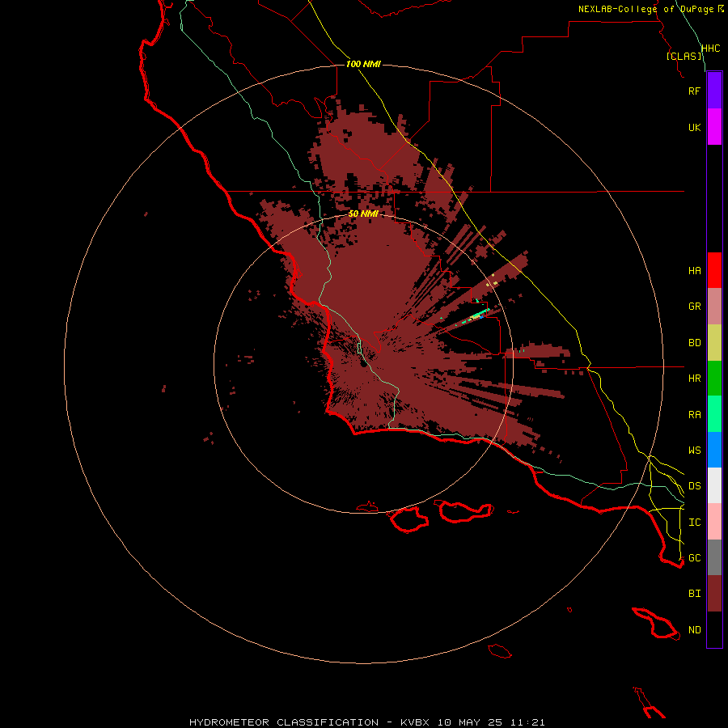
Task: Click the 'RF' legend label
Action: click(x=694, y=91)
